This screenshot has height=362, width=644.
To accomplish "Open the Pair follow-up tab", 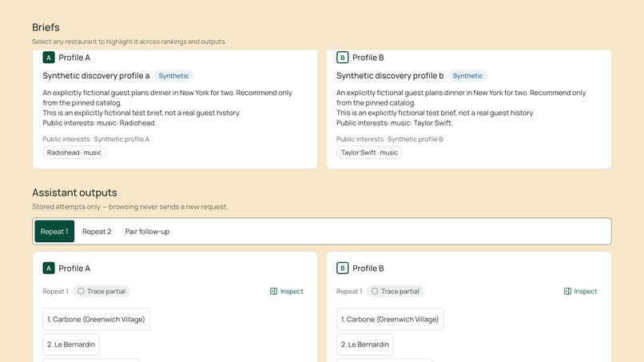I will [x=147, y=231].
